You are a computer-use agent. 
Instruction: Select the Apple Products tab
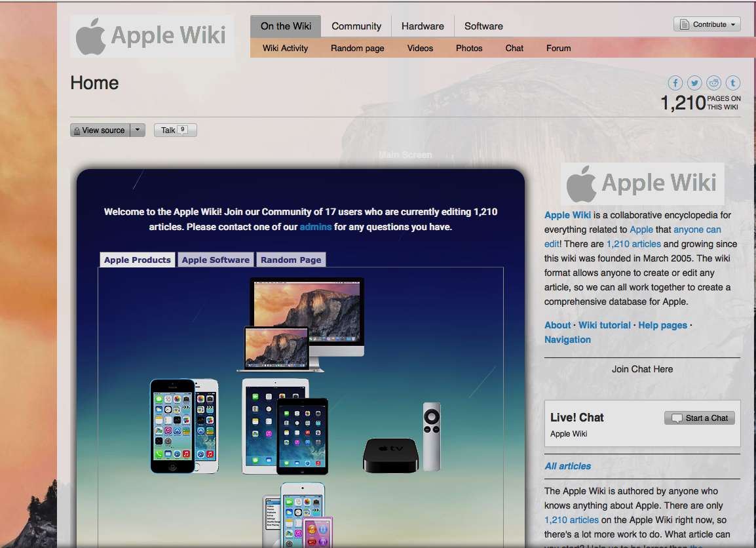click(x=138, y=260)
